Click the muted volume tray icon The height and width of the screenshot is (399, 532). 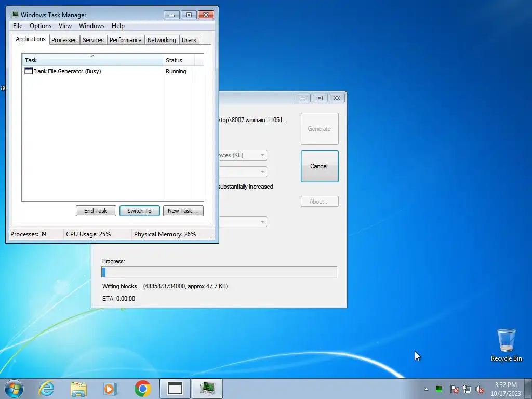tap(480, 389)
